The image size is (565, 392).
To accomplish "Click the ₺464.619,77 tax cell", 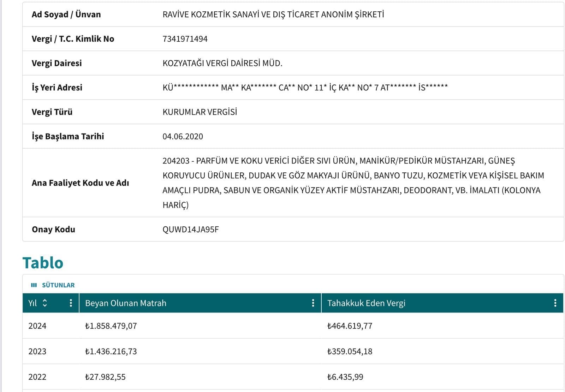I will click(350, 326).
